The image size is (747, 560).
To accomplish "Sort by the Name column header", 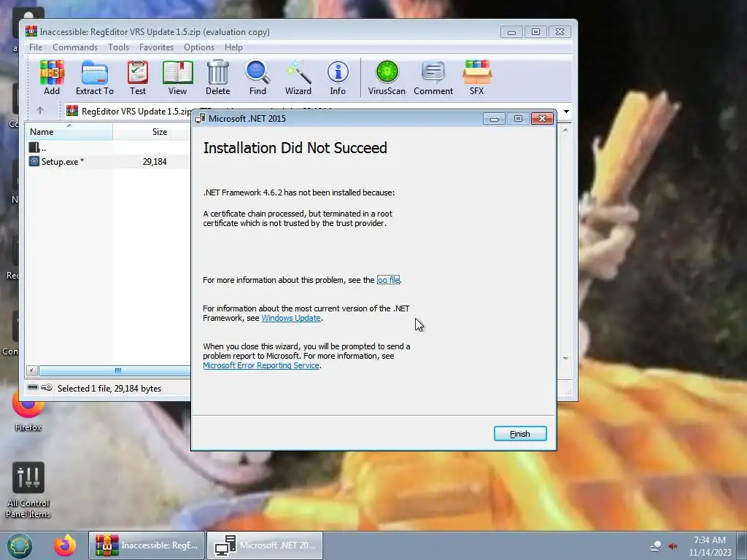I will [69, 131].
